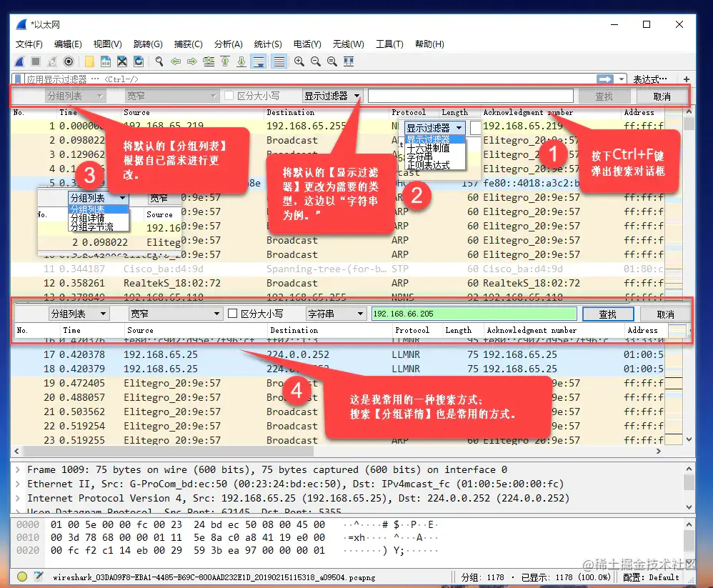
Task: Click the Zoom in magnifier icon
Action: coord(299,61)
